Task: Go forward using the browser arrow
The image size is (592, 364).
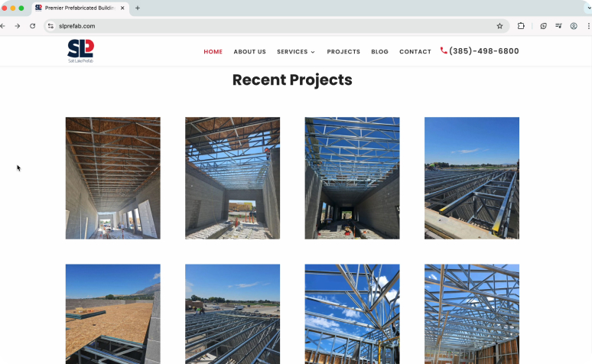Action: (x=18, y=26)
